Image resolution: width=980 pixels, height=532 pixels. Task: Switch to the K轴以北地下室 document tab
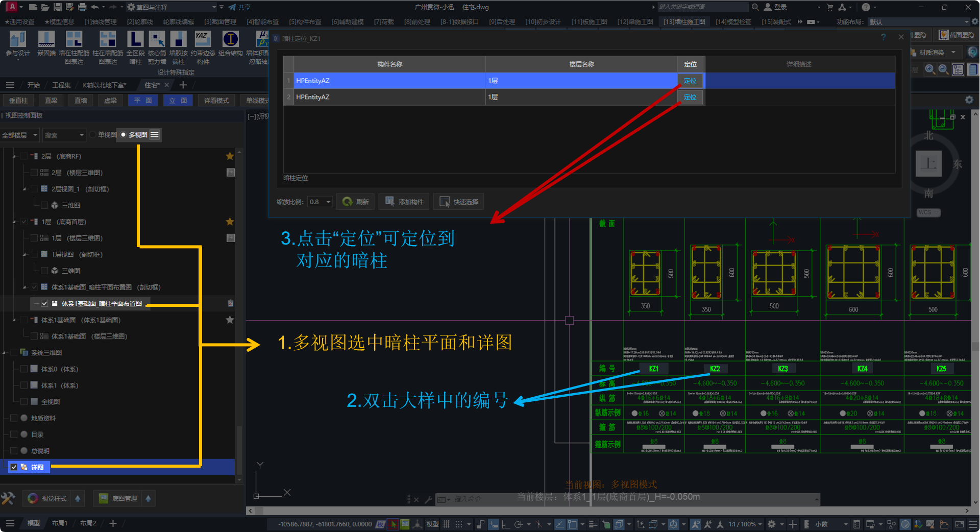(104, 85)
